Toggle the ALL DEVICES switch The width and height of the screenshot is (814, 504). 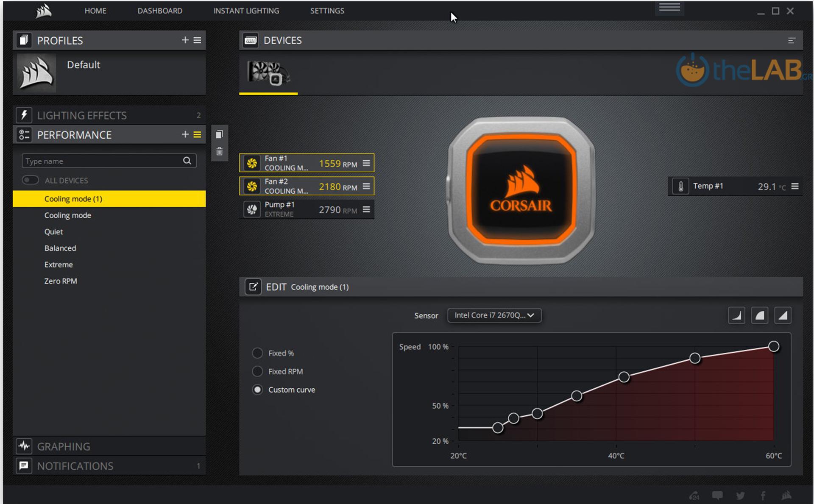pos(31,180)
